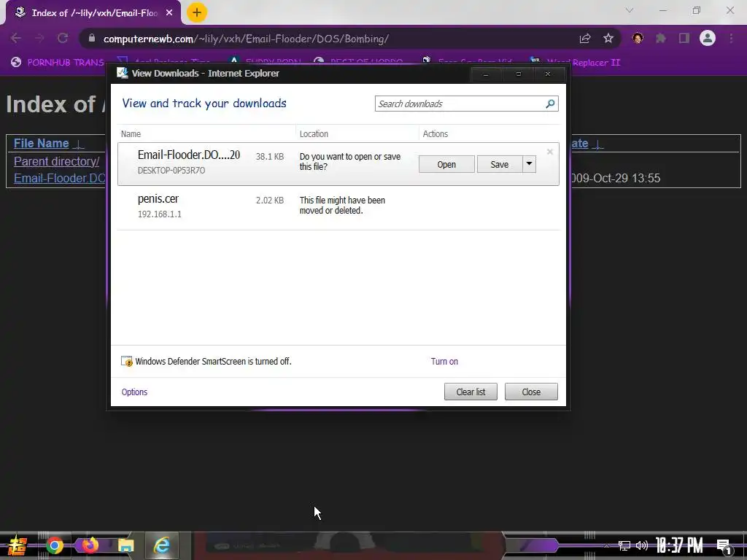Show hidden tray icons chevron
This screenshot has height=560, width=747.
click(x=606, y=545)
